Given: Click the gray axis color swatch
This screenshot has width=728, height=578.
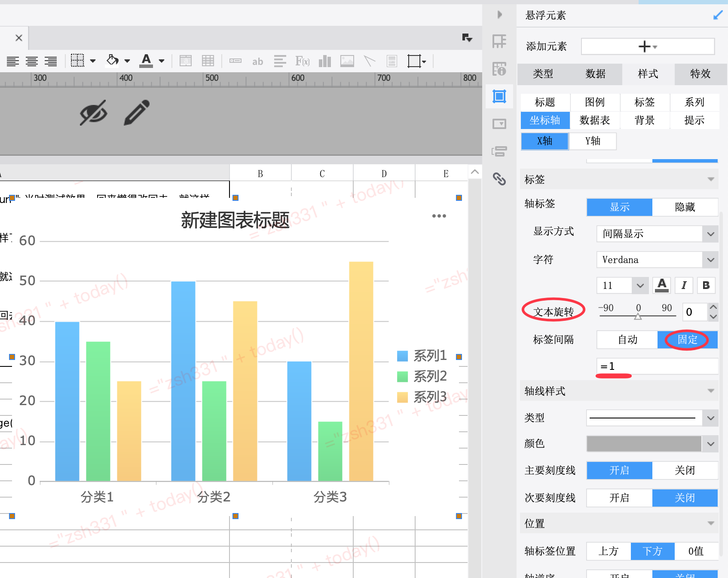Looking at the screenshot, I should coord(644,444).
